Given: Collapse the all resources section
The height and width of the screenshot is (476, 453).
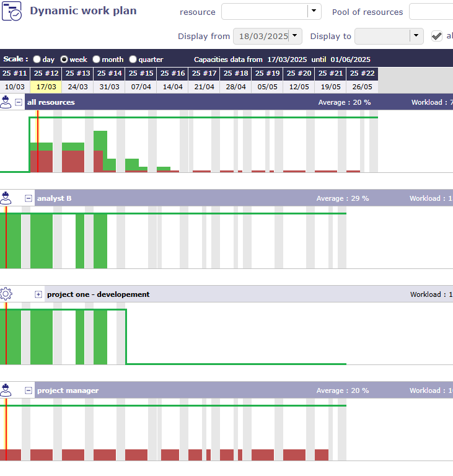Looking at the screenshot, I should [19, 102].
